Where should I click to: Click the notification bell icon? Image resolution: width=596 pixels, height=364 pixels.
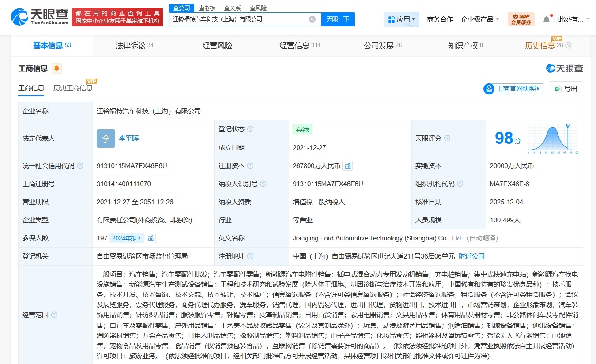coord(546,19)
